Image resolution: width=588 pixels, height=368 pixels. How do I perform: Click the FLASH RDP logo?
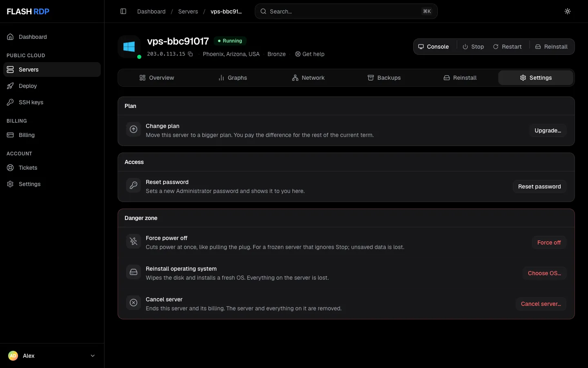click(28, 11)
